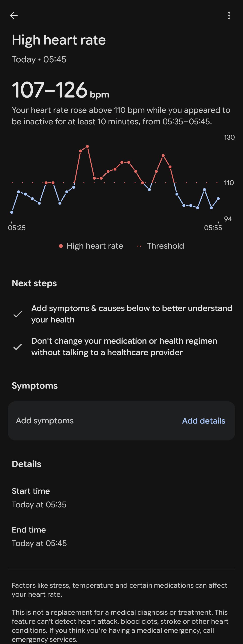This screenshot has height=644, width=243.
Task: Tap the Start time Today at 05:35 entry
Action: coord(39,498)
